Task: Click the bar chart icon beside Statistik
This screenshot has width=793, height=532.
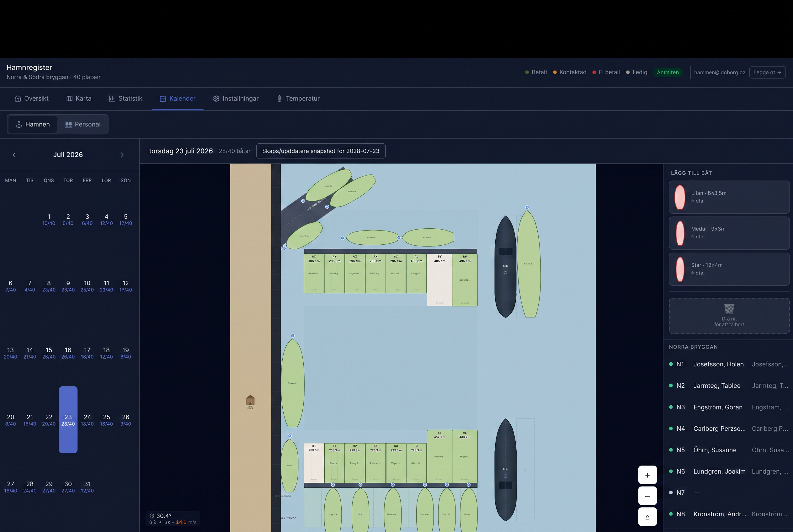Action: coord(112,98)
